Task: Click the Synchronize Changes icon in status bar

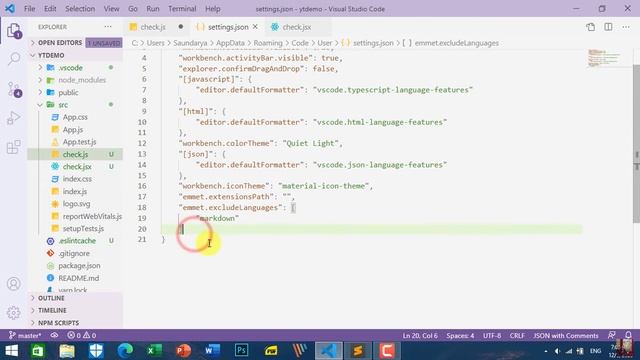Action: [54, 336]
